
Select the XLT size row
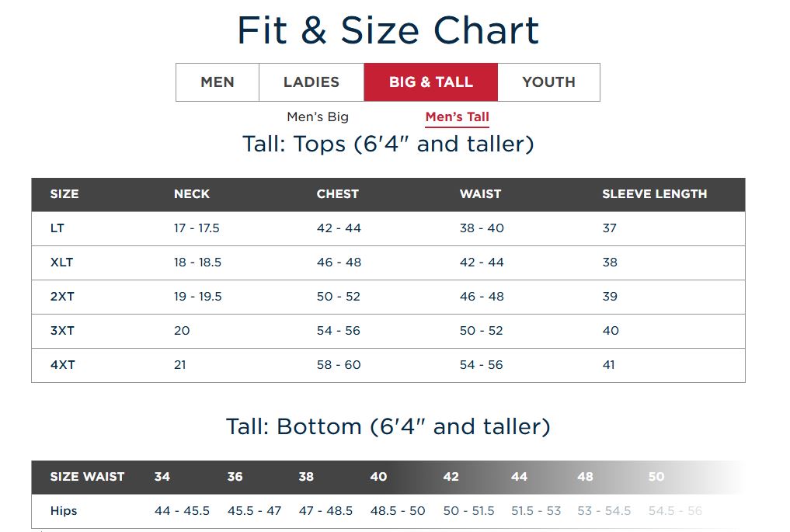pos(388,263)
